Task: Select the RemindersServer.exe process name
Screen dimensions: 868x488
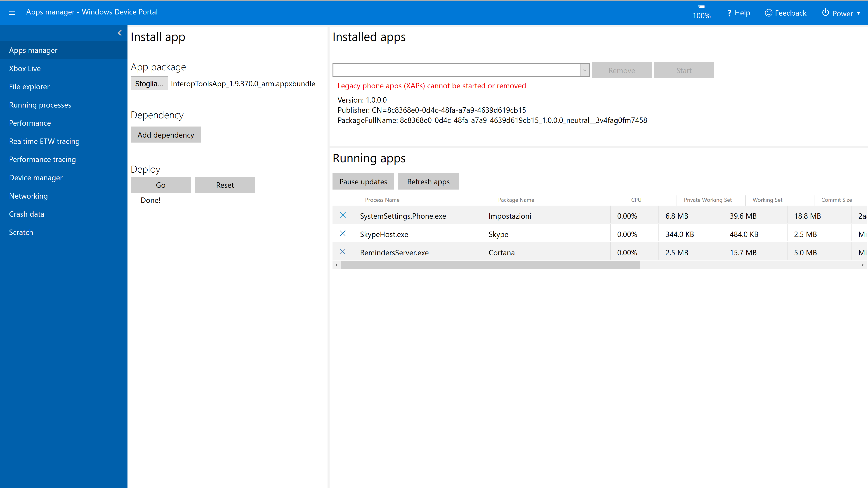Action: pos(394,252)
